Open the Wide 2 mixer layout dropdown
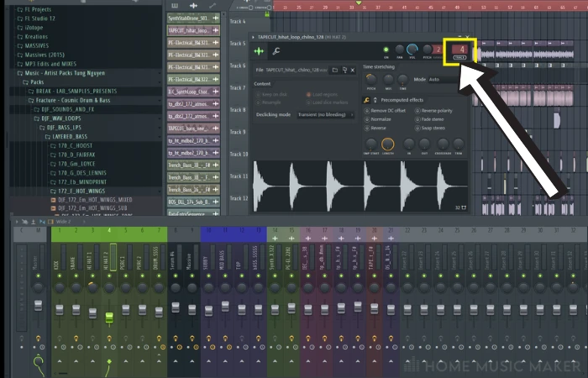 click(71, 222)
